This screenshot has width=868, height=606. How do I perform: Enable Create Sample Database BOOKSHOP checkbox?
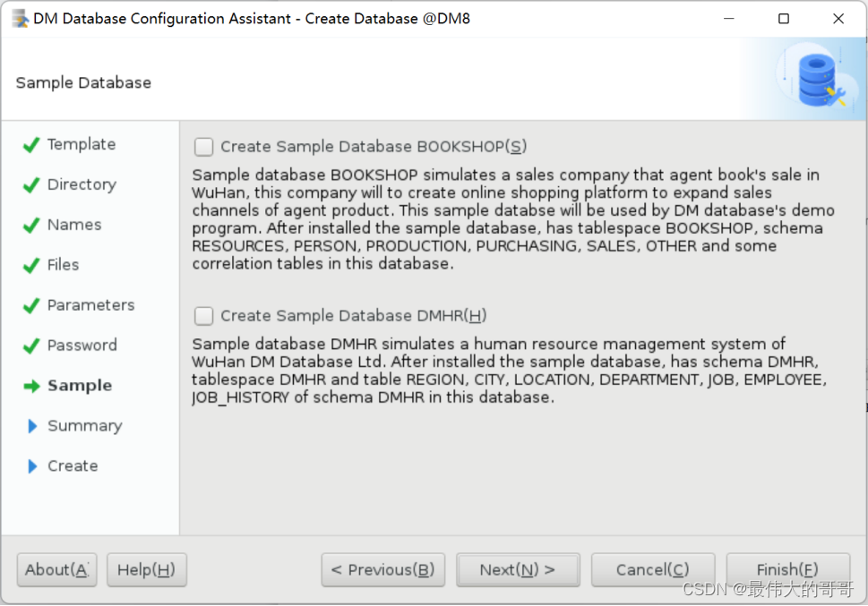click(203, 146)
